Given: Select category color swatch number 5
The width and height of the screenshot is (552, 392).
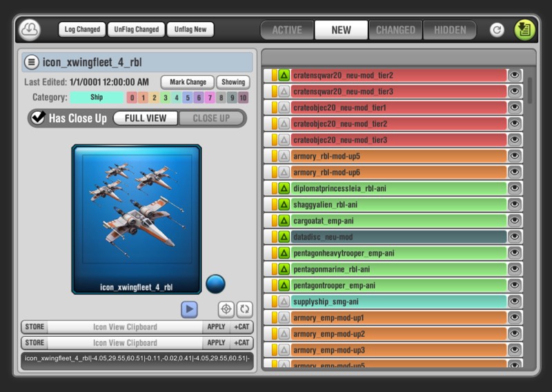Looking at the screenshot, I should (188, 98).
